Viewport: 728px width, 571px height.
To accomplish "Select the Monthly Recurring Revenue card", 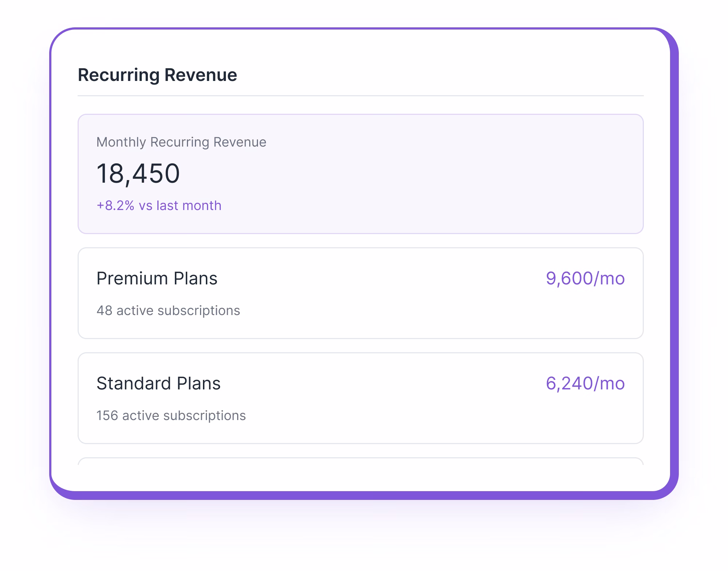I will coord(361,173).
